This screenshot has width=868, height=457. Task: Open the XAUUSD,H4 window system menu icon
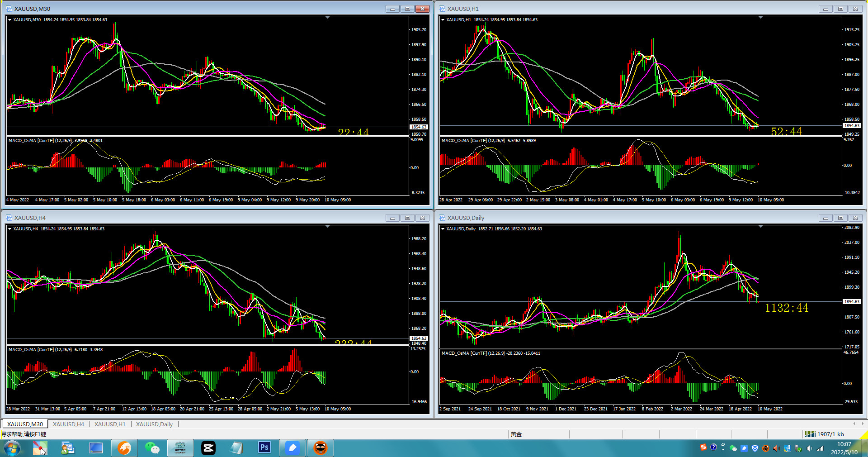point(9,218)
